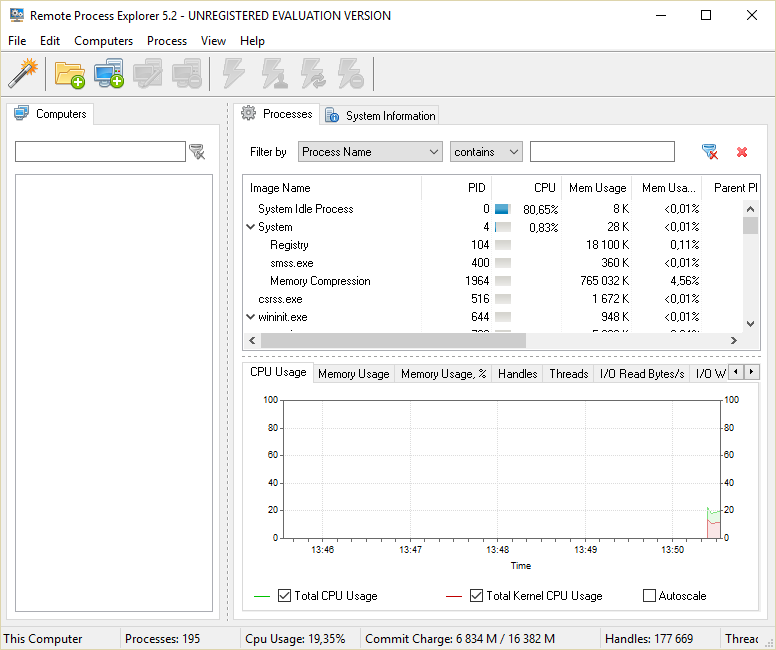Screen dimensions: 776x650
Task: Sort by the CPU column header
Action: 527,188
